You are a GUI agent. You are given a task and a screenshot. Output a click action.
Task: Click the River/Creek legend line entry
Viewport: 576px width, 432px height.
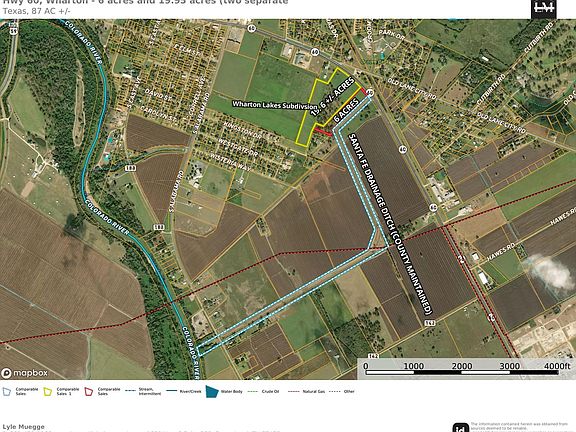[x=184, y=392]
